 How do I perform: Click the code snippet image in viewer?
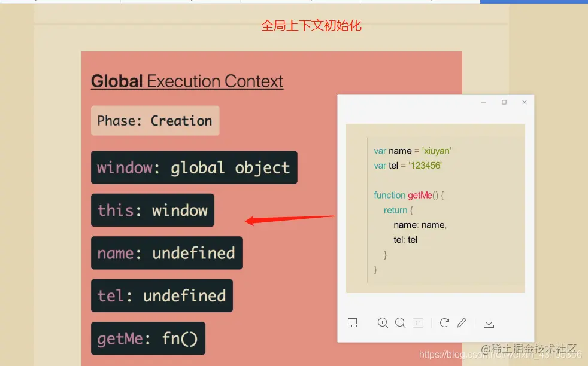[x=435, y=208]
